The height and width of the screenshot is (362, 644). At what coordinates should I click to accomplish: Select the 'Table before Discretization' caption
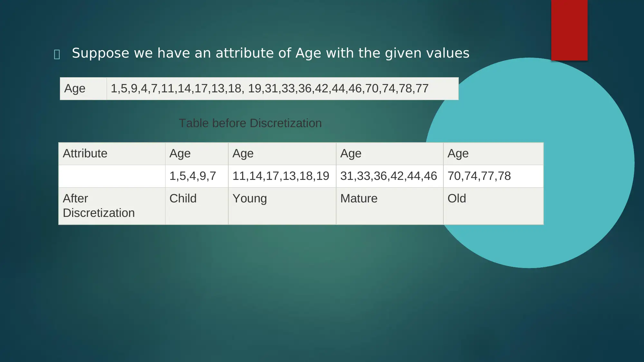pyautogui.click(x=250, y=123)
